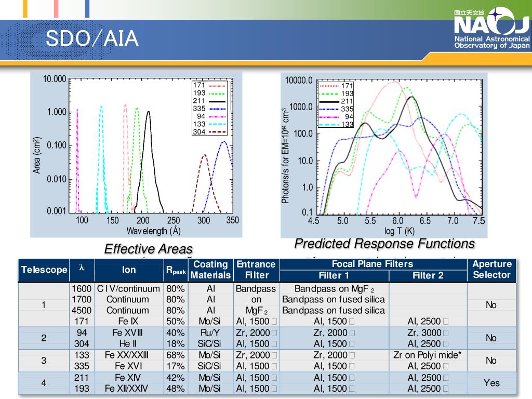This screenshot has width=532, height=399.
Task: Click 'Wavelength (Å)' axis label
Action: pos(153,231)
